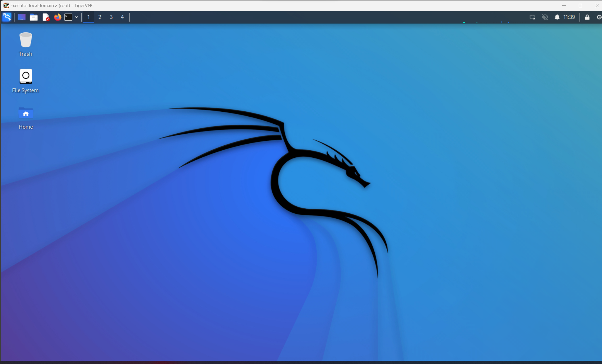Open the terminal emulator icon
The width and height of the screenshot is (602, 364).
68,17
